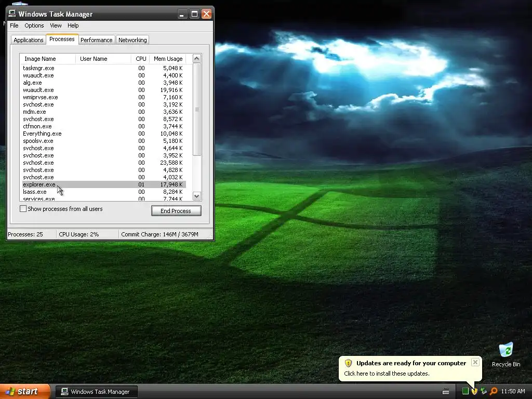Sort by User Name column header
This screenshot has width=532, height=399.
pos(103,59)
